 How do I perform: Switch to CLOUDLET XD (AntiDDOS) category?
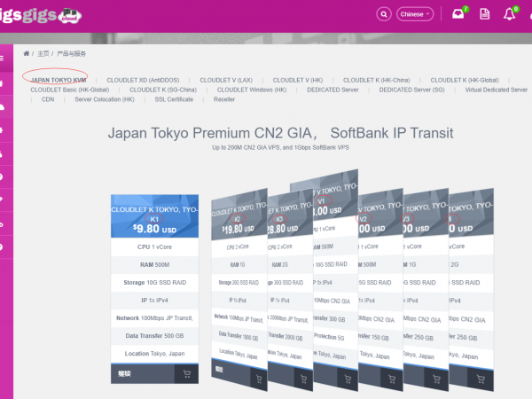point(145,79)
